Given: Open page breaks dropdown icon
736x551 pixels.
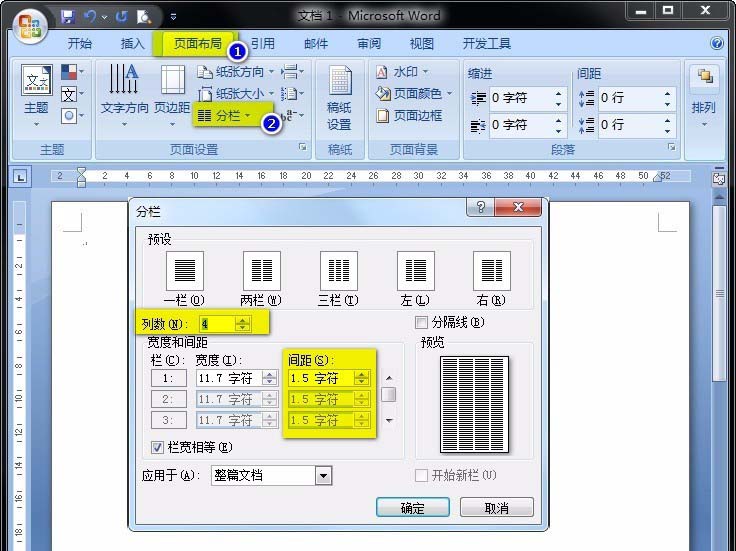Looking at the screenshot, I should 292,72.
